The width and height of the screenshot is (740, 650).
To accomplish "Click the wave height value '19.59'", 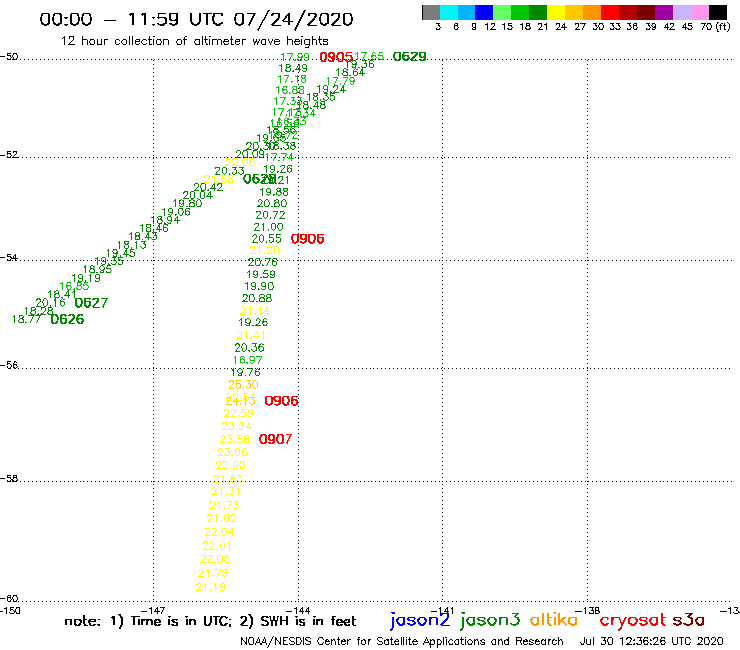I will pos(261,274).
